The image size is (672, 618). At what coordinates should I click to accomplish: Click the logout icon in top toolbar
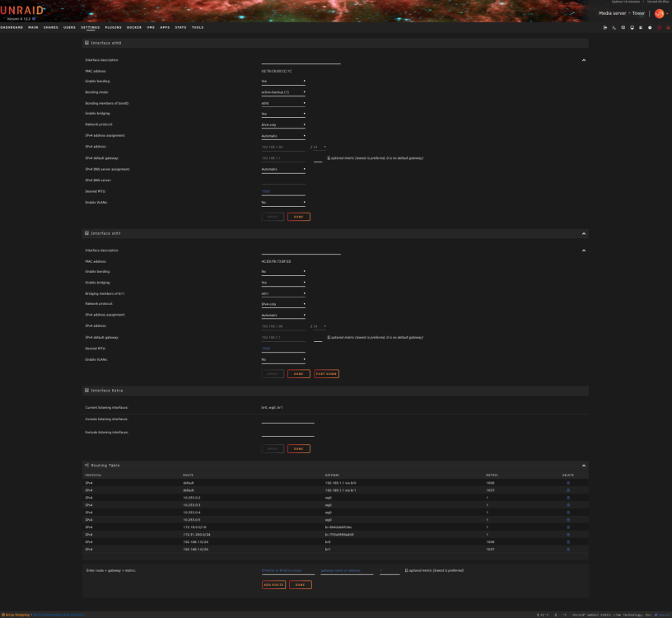click(x=605, y=27)
